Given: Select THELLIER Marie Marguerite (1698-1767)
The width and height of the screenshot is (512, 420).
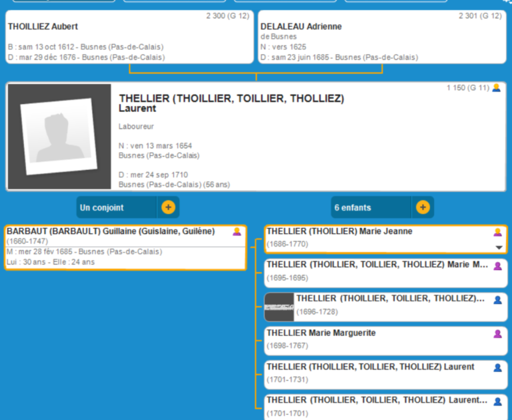Looking at the screenshot, I should click(x=373, y=339).
